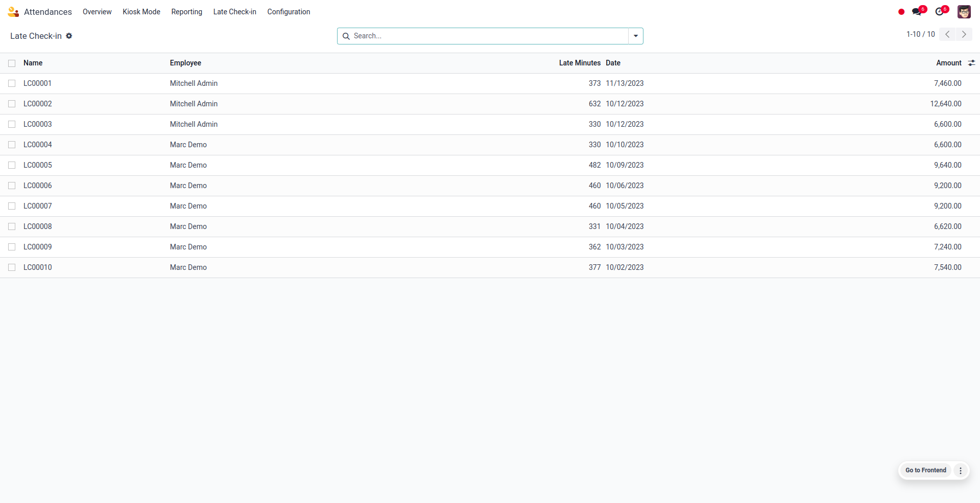Open the Configuration menu
The height and width of the screenshot is (503, 980).
click(x=289, y=12)
